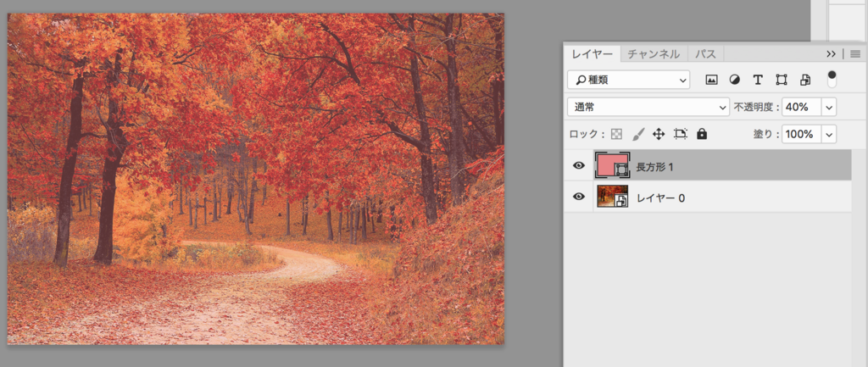Click the lock position move icon
The image size is (868, 367).
pyautogui.click(x=659, y=134)
